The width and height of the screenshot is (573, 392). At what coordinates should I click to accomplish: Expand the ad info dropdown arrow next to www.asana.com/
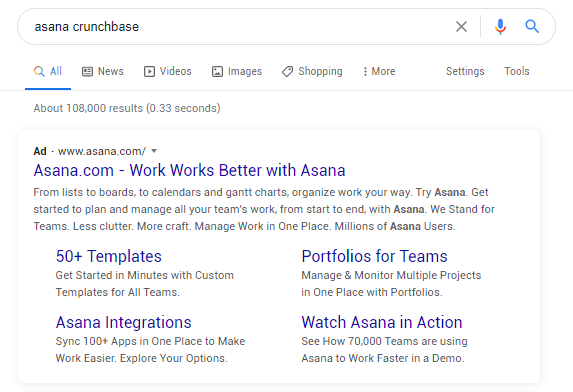point(154,151)
